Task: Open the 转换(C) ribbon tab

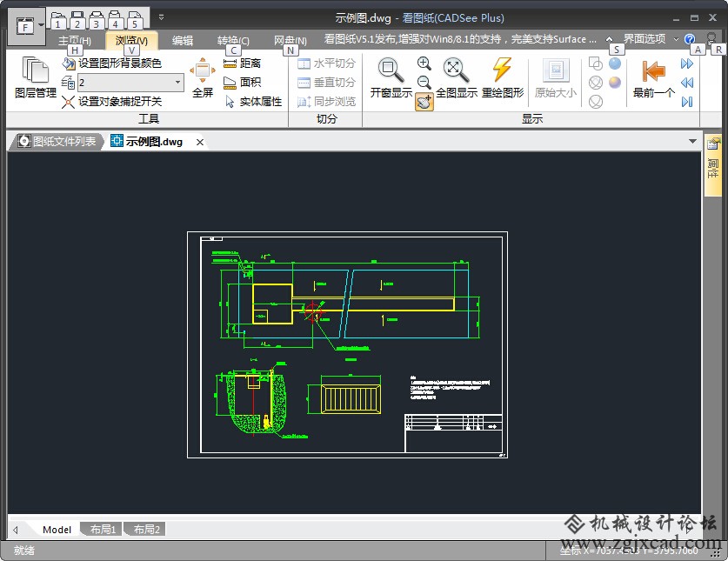Action: click(x=233, y=41)
